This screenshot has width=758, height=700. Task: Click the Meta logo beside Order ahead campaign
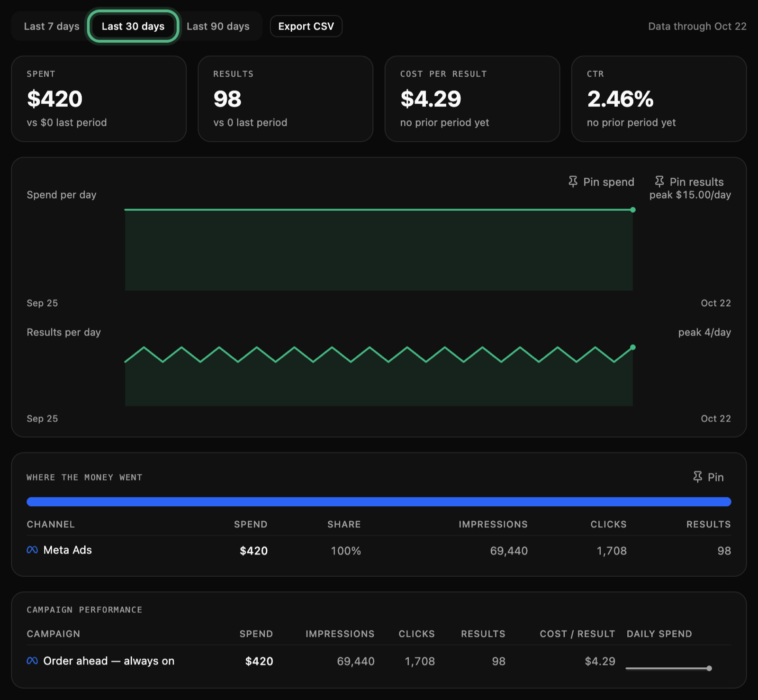pyautogui.click(x=32, y=661)
